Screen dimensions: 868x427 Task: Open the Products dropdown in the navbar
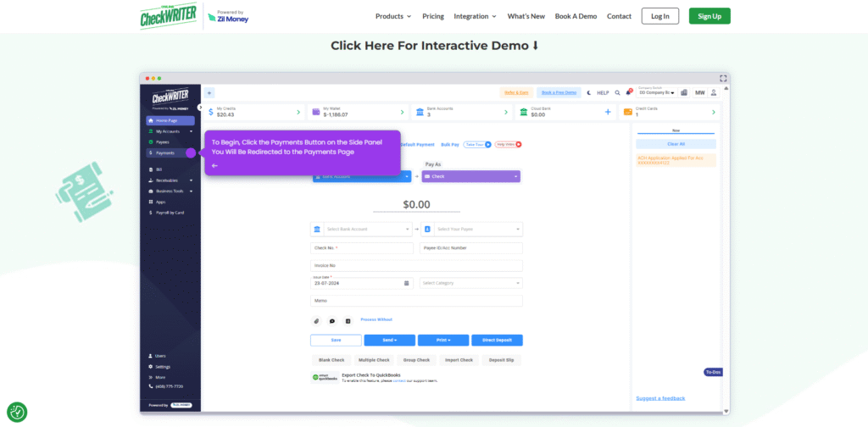(392, 16)
